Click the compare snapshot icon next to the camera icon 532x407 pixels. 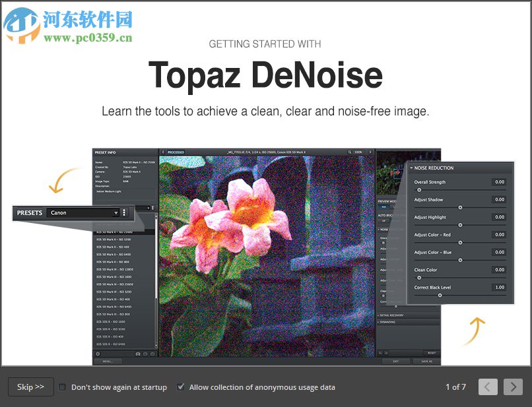pos(145,354)
